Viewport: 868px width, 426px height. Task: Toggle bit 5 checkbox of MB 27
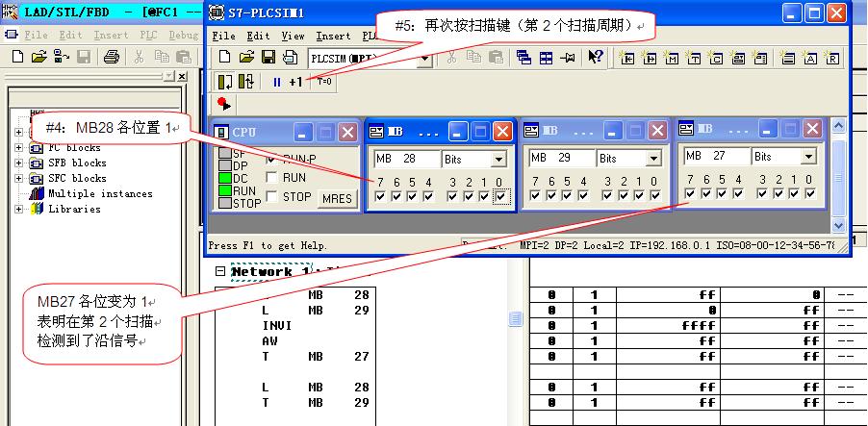[x=722, y=193]
